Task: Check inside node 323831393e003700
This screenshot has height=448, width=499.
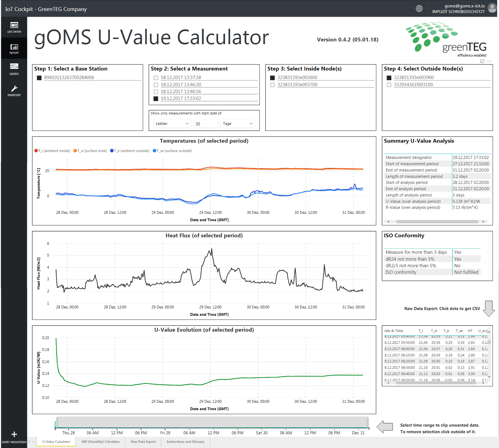Action: 272,85
